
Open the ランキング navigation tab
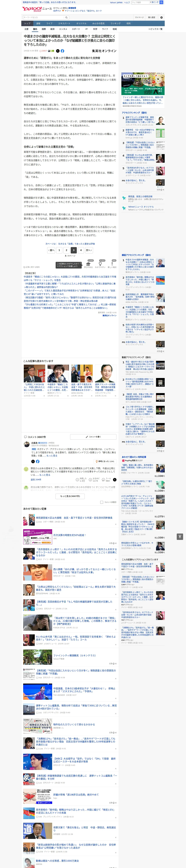pyautogui.click(x=115, y=24)
